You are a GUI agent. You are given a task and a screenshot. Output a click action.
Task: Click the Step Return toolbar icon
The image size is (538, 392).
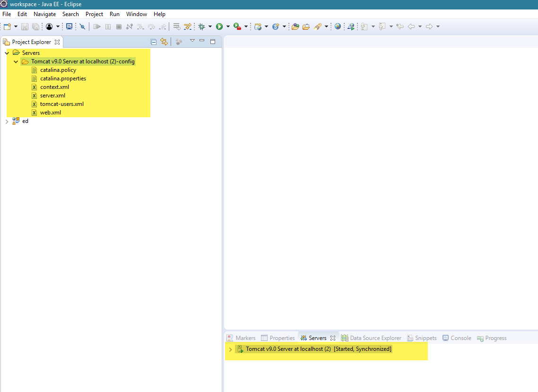pyautogui.click(x=162, y=26)
